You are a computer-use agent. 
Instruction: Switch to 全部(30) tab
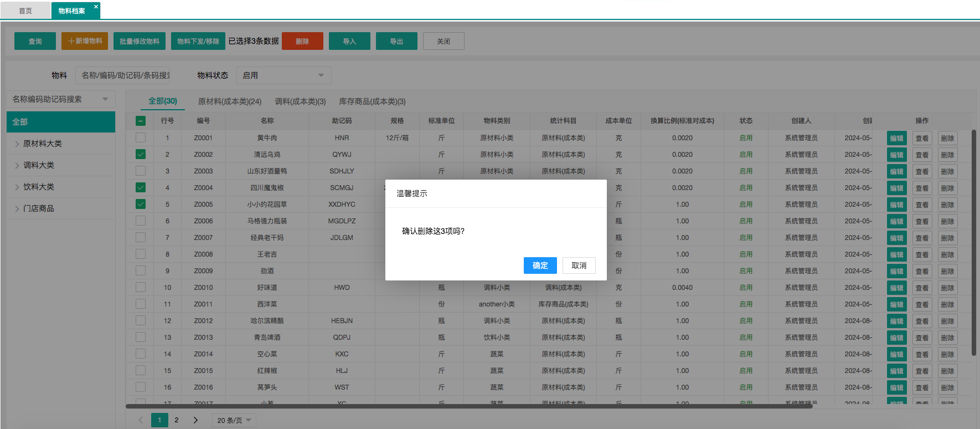(x=163, y=101)
